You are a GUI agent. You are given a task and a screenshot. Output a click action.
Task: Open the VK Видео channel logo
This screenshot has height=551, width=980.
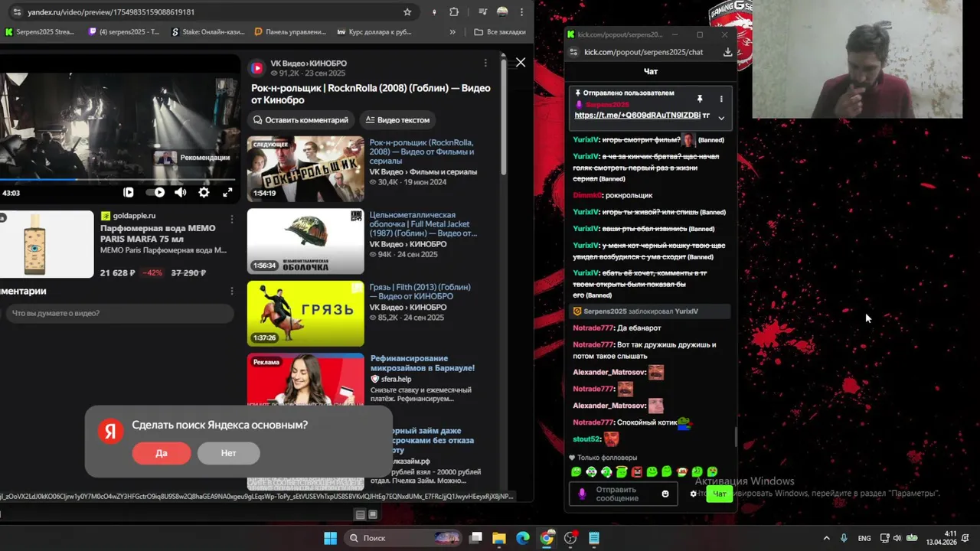point(257,68)
